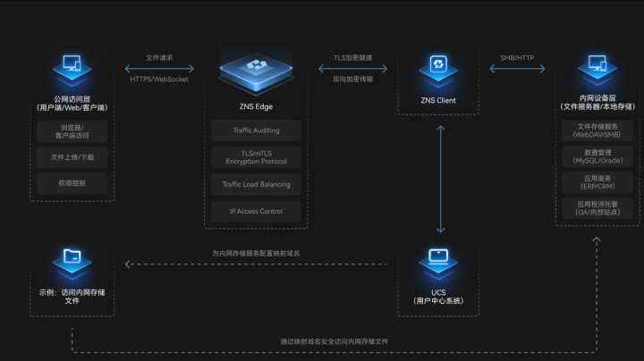Select the 应用服务 (ERP/CRM) box
Viewport: 644px width, 361px height.
point(597,182)
